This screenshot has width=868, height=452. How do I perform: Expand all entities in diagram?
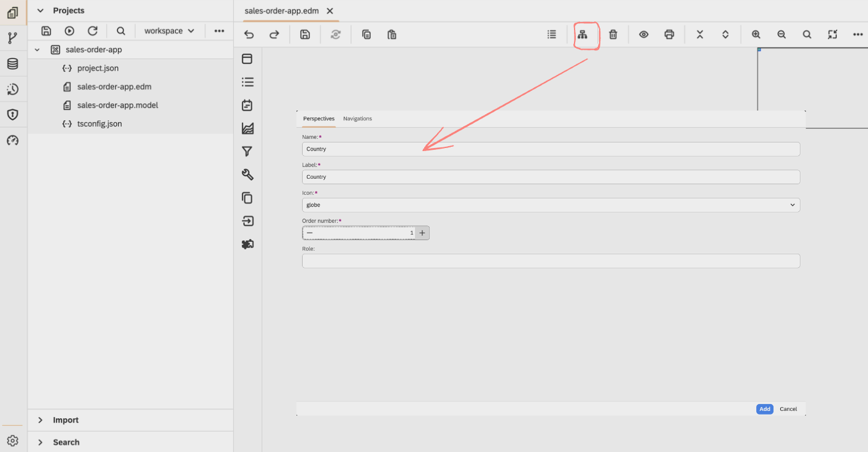coord(726,34)
